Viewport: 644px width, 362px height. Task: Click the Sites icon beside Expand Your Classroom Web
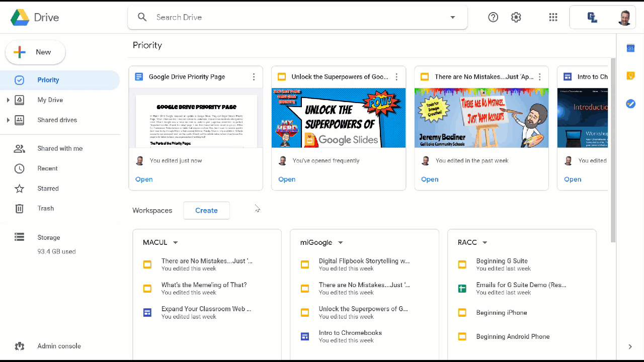point(147,313)
